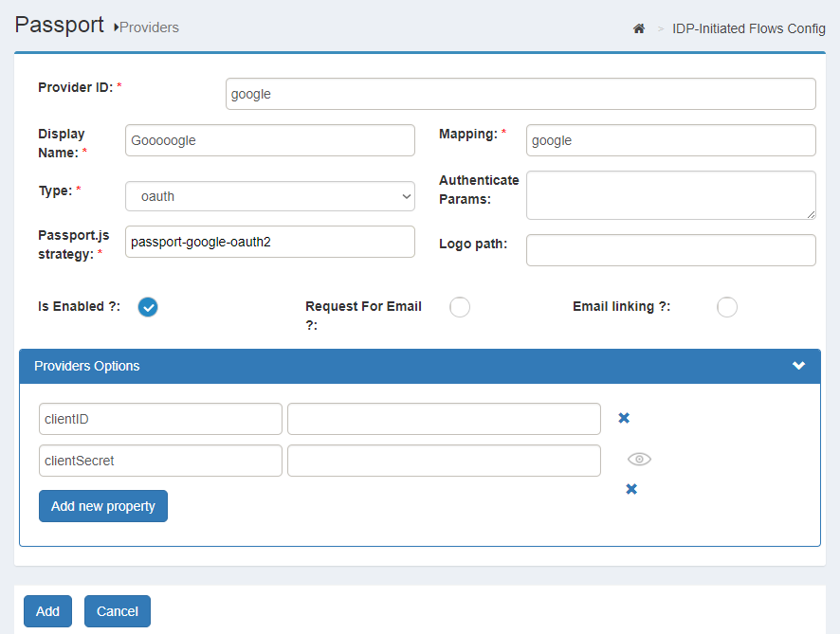Uncheck the Is Enabled checkbox
This screenshot has width=840, height=634.
point(148,307)
